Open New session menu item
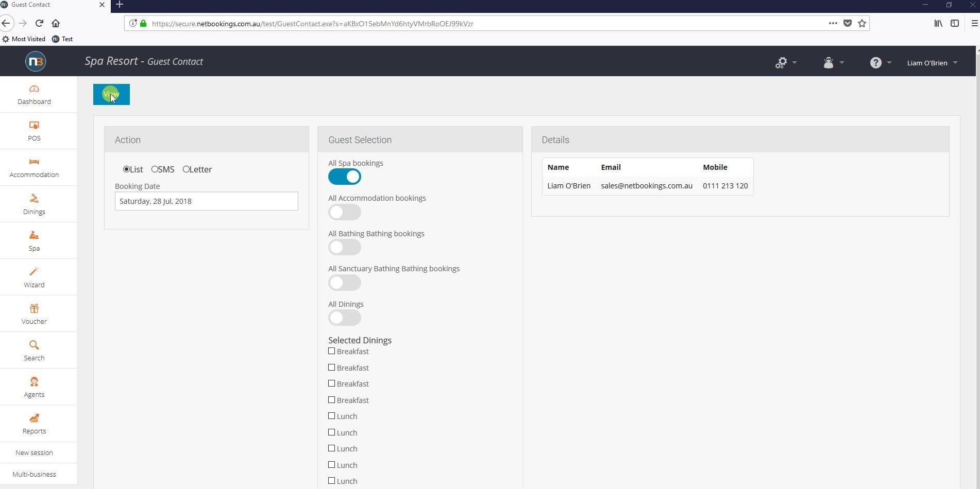Image resolution: width=980 pixels, height=489 pixels. tap(34, 452)
